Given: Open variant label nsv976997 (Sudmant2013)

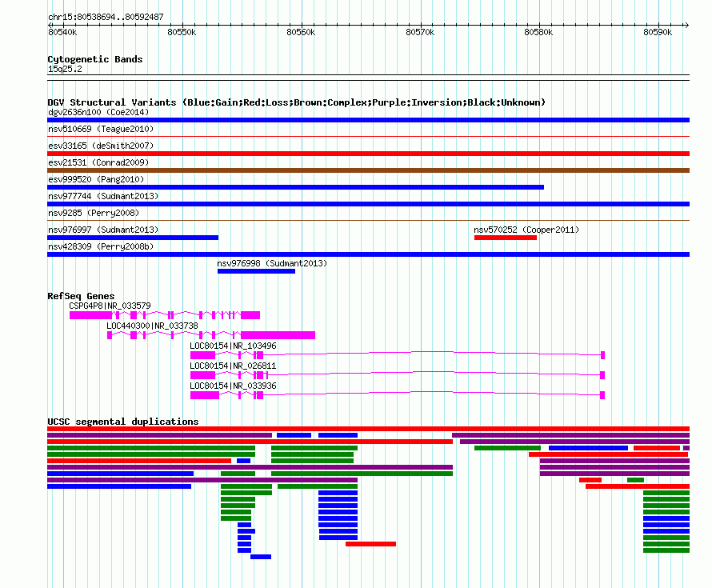Looking at the screenshot, I should point(103,230).
